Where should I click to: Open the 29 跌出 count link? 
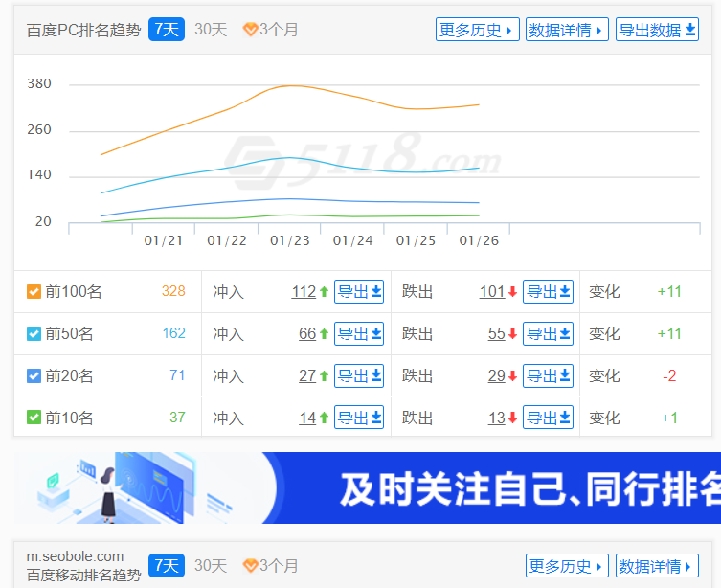click(497, 375)
